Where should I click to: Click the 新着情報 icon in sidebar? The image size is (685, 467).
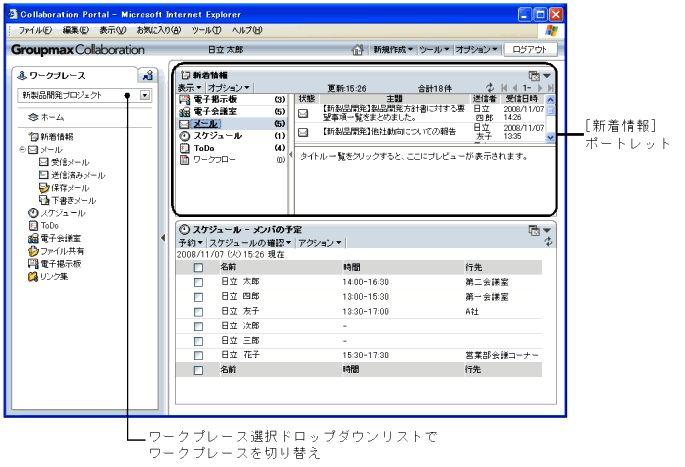tap(33, 137)
